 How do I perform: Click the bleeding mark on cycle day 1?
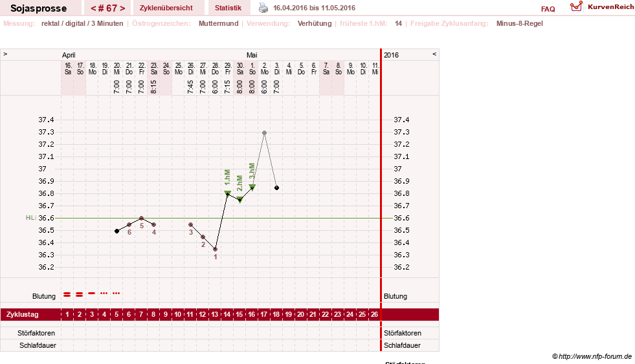67,294
